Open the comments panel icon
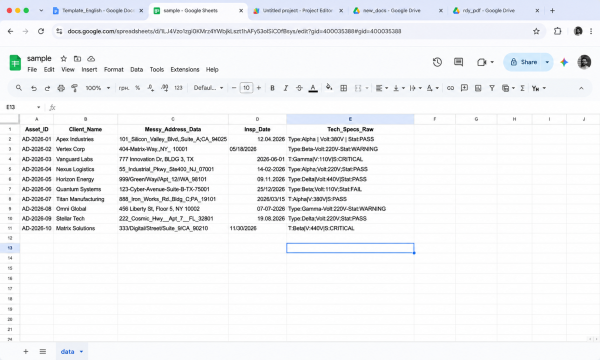600x360 pixels. click(x=458, y=62)
